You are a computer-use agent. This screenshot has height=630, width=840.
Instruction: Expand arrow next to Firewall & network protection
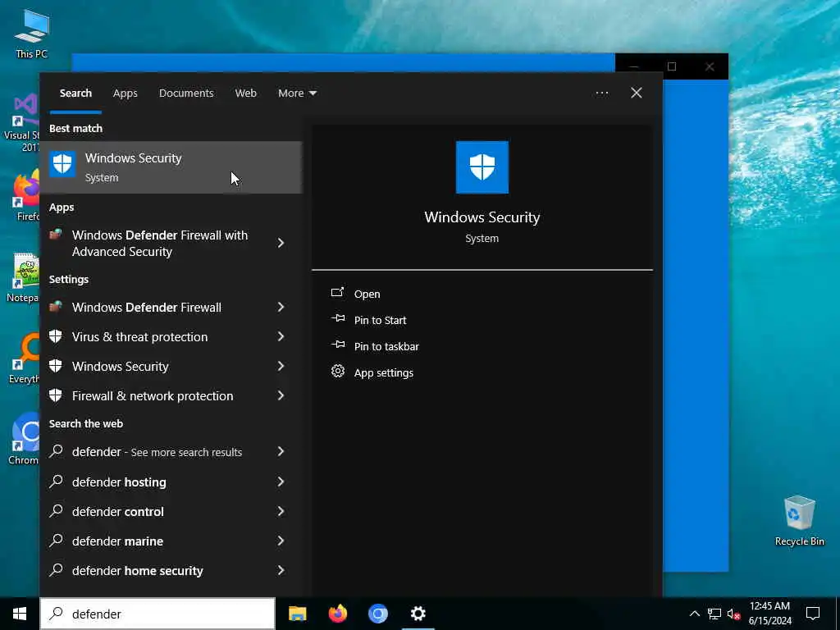(281, 395)
